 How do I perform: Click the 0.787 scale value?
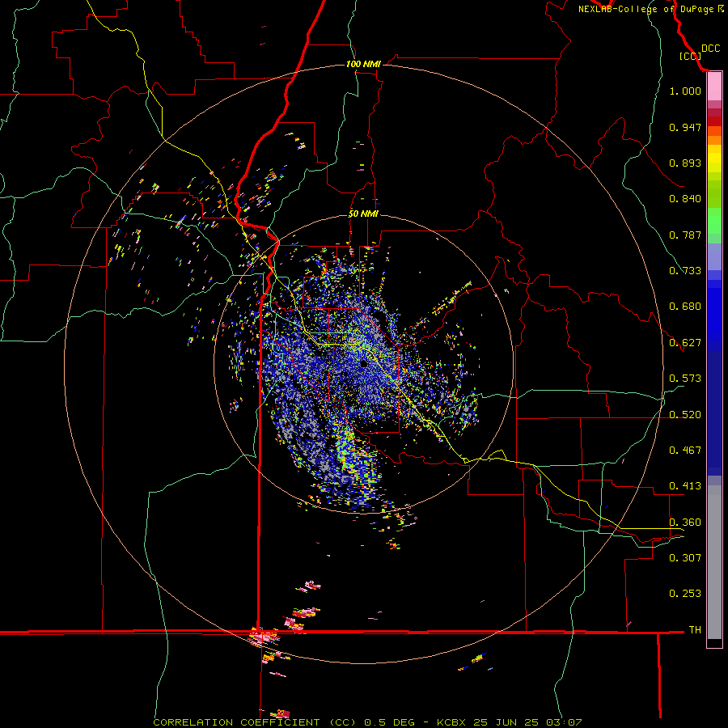pos(685,235)
